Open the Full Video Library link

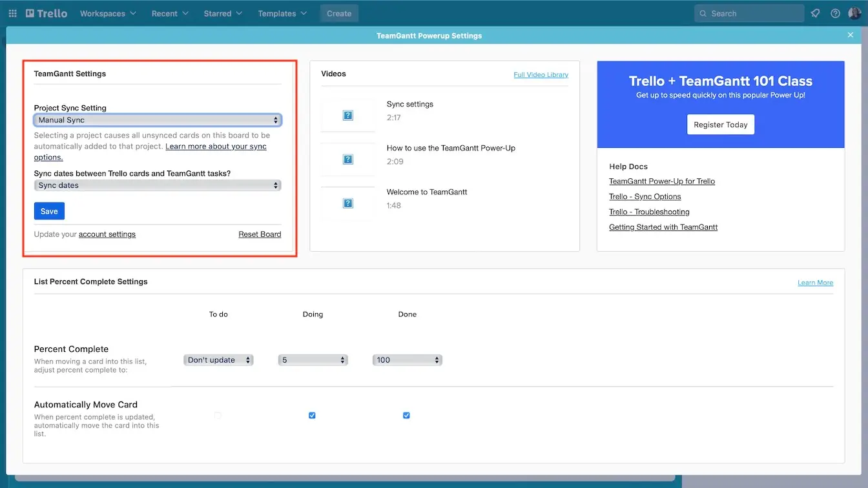[541, 75]
